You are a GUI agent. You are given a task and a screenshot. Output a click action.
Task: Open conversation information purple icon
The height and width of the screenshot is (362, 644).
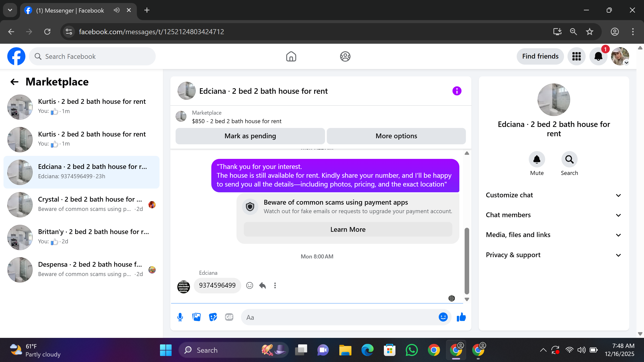pos(457,91)
